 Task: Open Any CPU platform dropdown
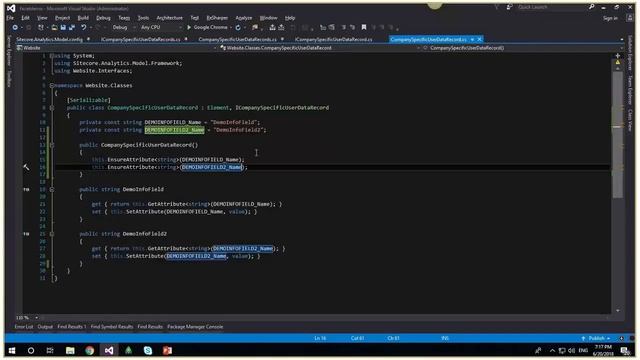pyautogui.click(x=160, y=27)
